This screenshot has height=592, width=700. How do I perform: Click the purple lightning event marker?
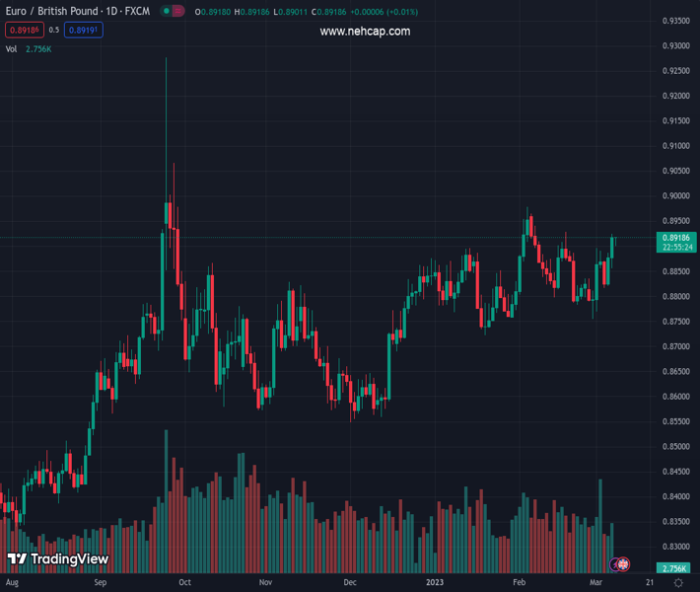(x=615, y=563)
